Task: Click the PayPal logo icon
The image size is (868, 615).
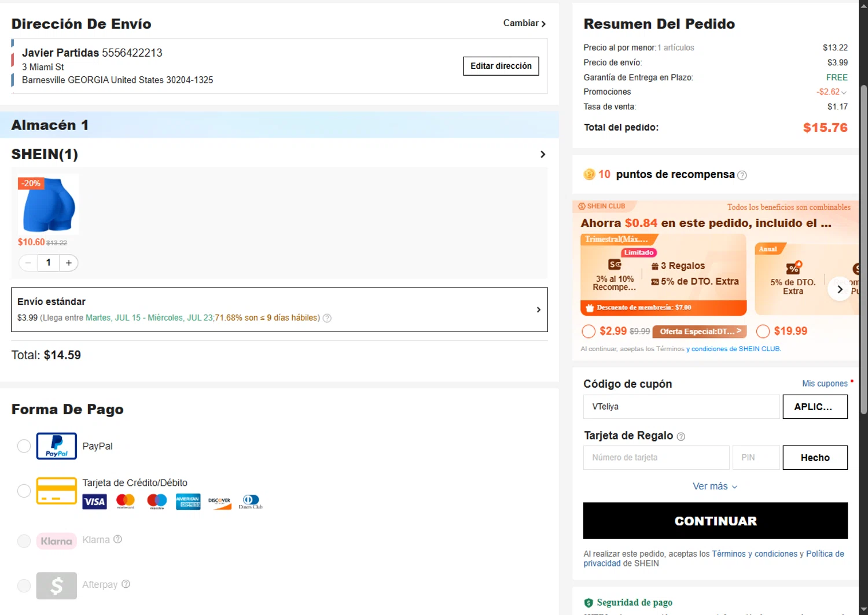Action: 56,446
